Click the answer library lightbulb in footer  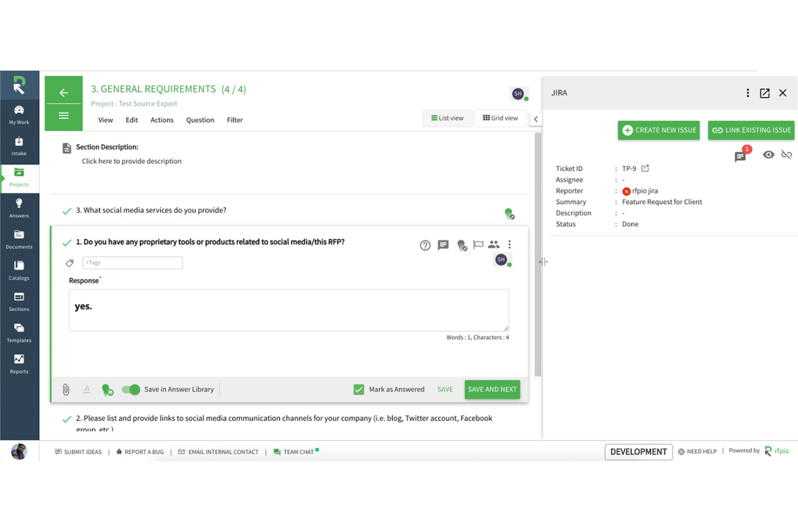tap(107, 390)
